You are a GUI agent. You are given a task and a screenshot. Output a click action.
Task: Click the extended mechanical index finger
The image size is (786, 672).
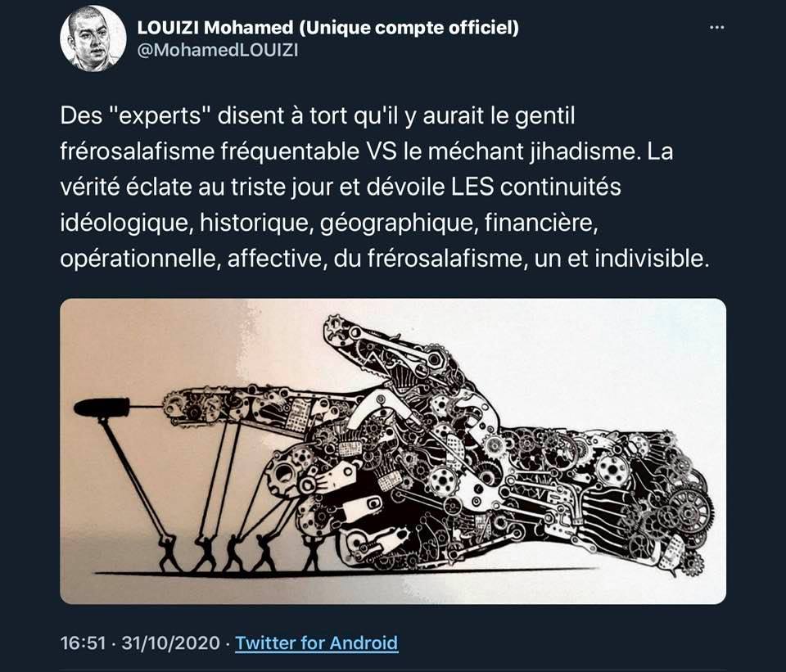260,407
